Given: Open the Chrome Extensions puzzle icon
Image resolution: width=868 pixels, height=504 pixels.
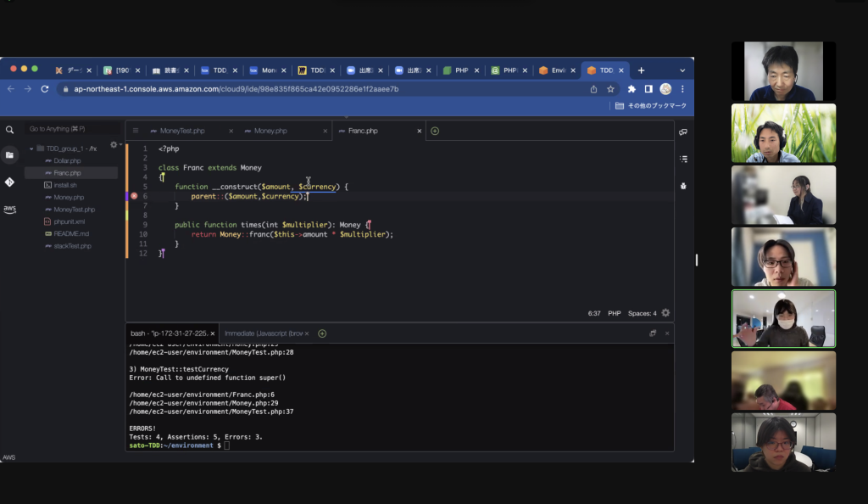Looking at the screenshot, I should [x=632, y=88].
